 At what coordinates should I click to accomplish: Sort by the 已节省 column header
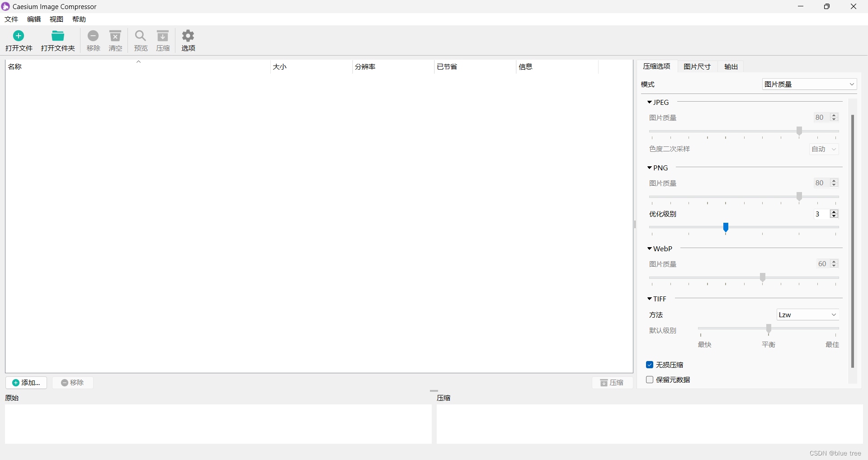[x=475, y=66]
